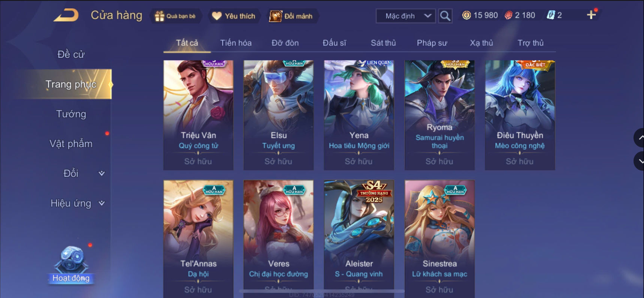Open the search magnifier icon
644x298 pixels.
445,16
